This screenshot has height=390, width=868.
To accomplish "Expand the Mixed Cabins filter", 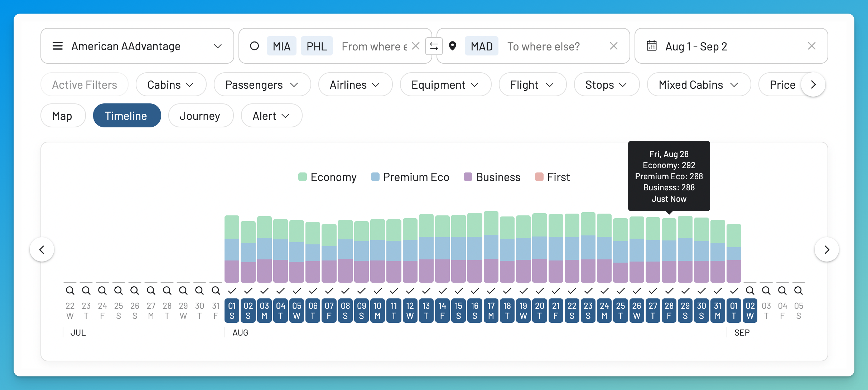I will point(699,84).
